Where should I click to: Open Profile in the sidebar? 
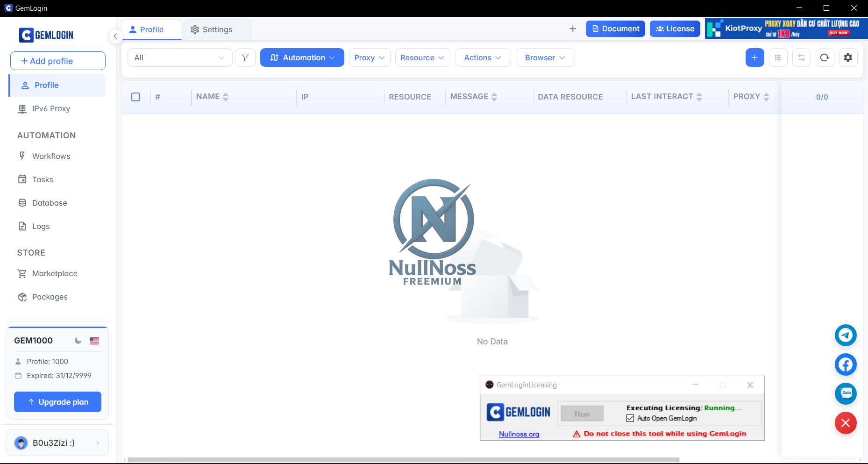click(57, 85)
